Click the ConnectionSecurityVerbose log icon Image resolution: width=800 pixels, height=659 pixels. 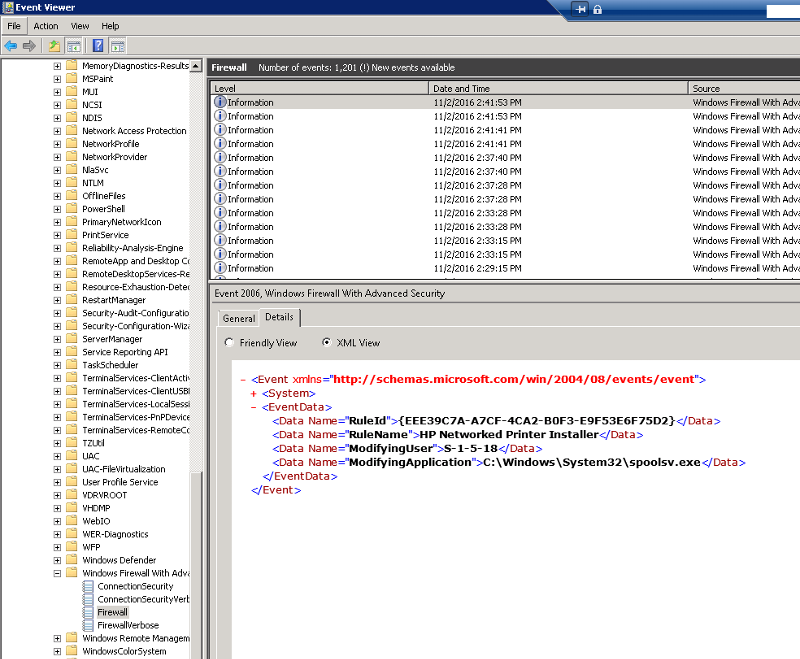tap(88, 599)
